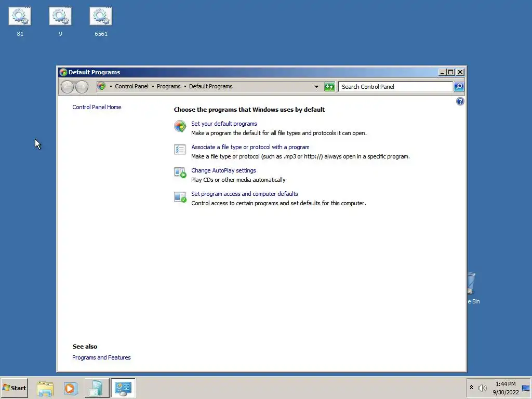Viewport: 532px width, 399px height.
Task: Click the search magnifier button
Action: point(459,87)
